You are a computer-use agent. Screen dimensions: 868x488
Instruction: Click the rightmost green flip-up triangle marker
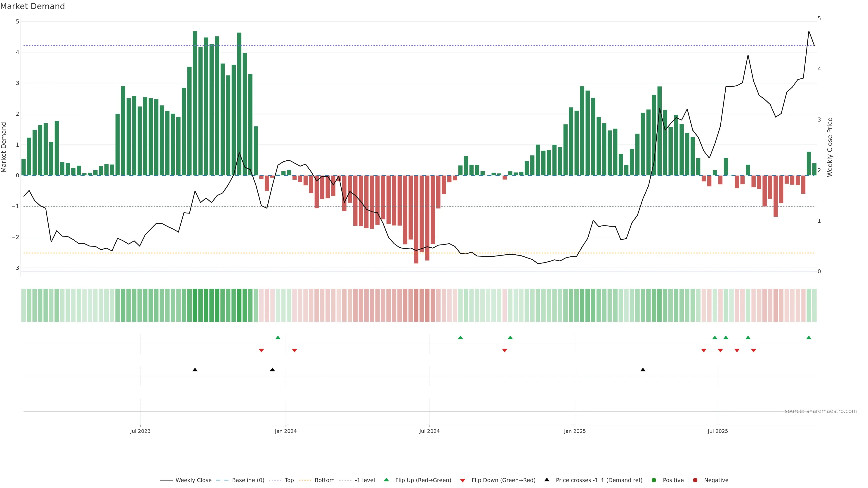809,338
